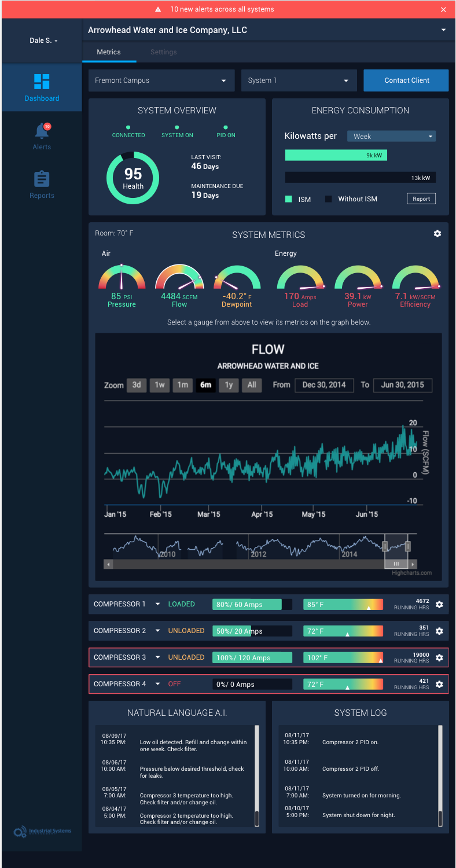Open Alerts bell icon with badge
The height and width of the screenshot is (868, 456).
click(x=42, y=131)
